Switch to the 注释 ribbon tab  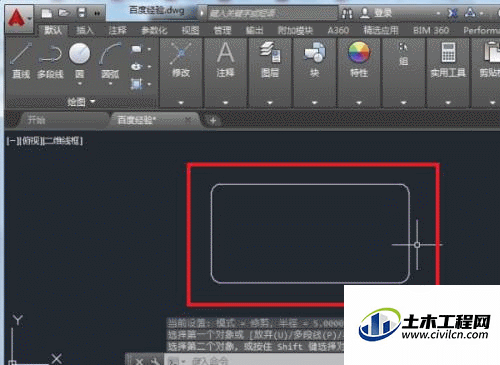click(x=118, y=31)
